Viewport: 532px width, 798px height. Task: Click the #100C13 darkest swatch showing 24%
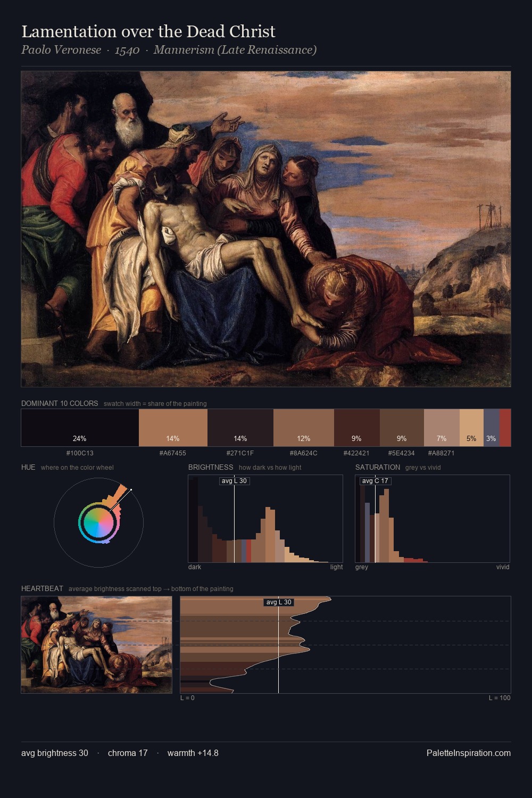pos(80,428)
